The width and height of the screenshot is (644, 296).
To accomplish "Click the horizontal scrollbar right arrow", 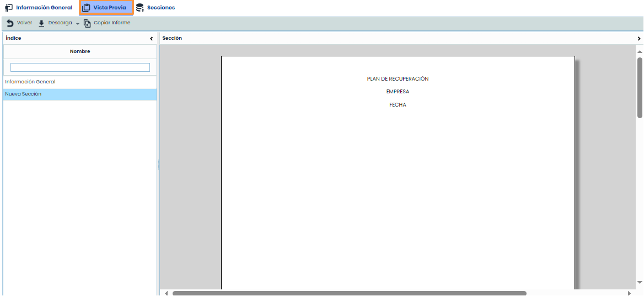I will [x=629, y=293].
